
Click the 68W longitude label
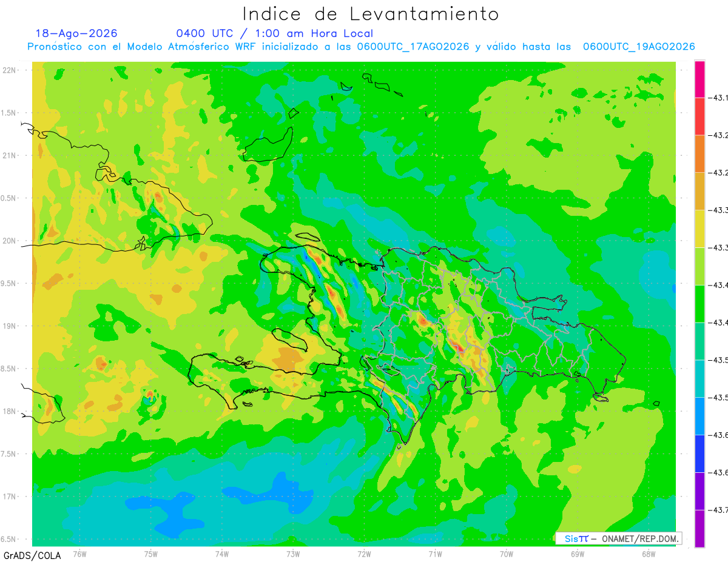coord(649,554)
